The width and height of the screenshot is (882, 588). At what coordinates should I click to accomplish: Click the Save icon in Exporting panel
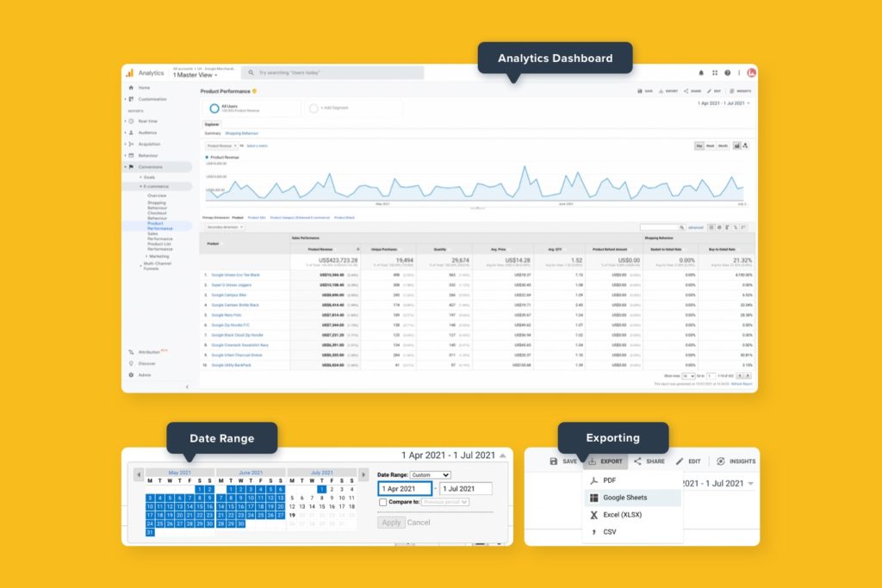(x=555, y=461)
